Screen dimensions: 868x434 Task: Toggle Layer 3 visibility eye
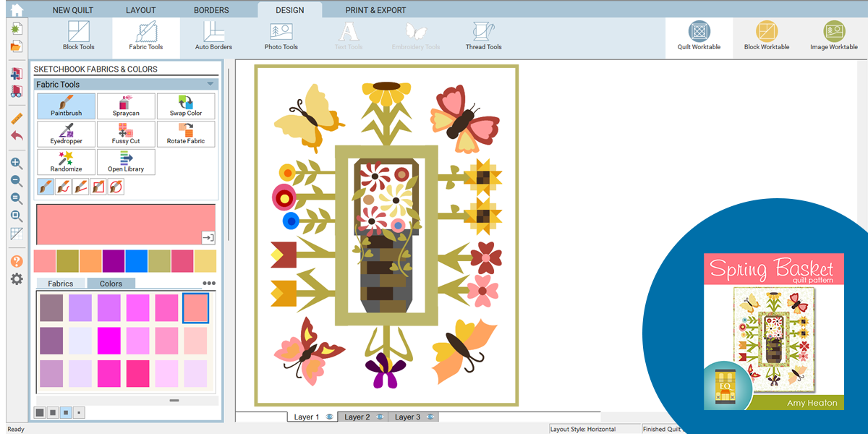(430, 417)
